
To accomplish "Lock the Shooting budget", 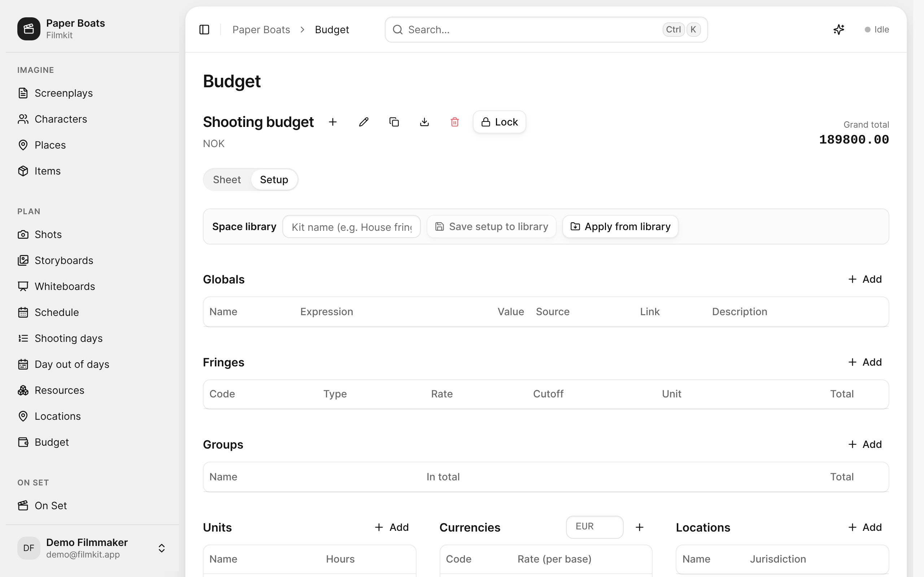I will click(500, 122).
